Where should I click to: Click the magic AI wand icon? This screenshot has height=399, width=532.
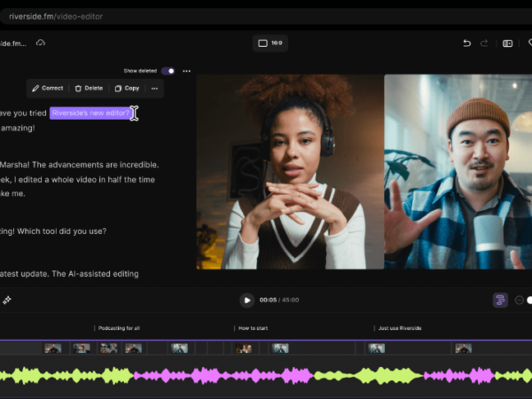click(x=7, y=300)
